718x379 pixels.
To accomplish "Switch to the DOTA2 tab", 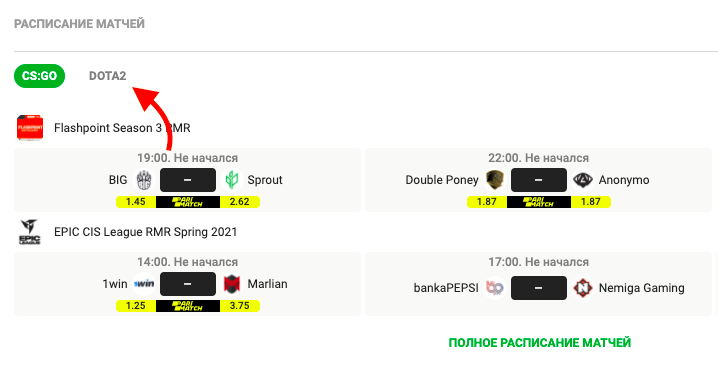I will [x=107, y=76].
